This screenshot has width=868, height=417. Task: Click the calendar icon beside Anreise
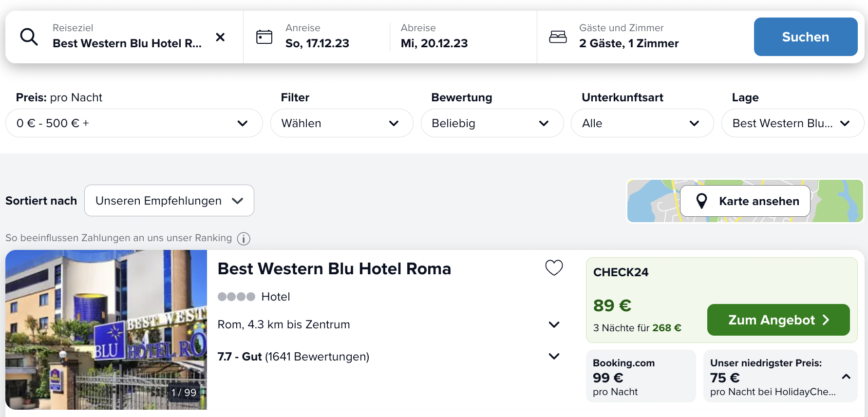(264, 37)
